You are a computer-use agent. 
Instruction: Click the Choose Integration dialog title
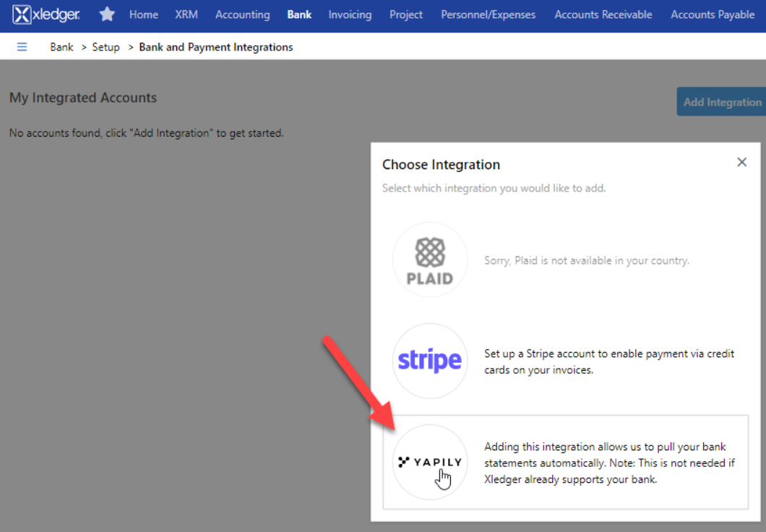point(441,165)
